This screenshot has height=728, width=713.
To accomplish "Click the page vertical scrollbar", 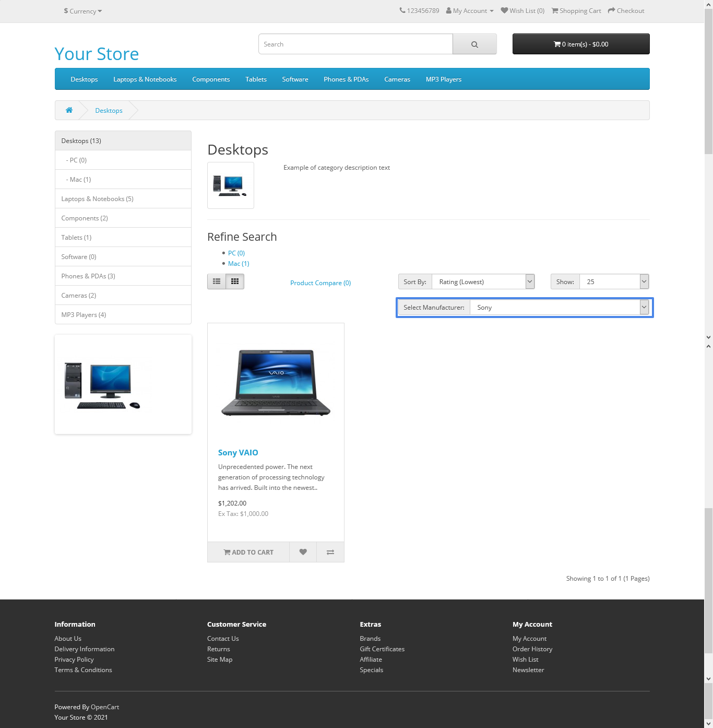I will click(708, 364).
